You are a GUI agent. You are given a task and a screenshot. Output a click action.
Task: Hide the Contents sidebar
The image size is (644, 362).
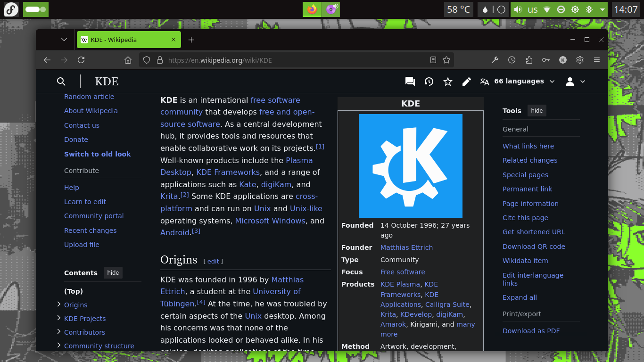click(x=113, y=272)
